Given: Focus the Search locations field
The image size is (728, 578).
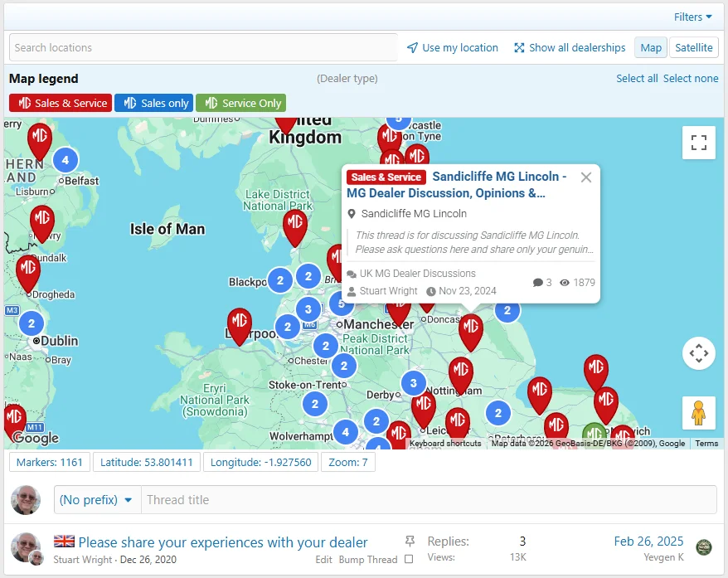Looking at the screenshot, I should [203, 47].
